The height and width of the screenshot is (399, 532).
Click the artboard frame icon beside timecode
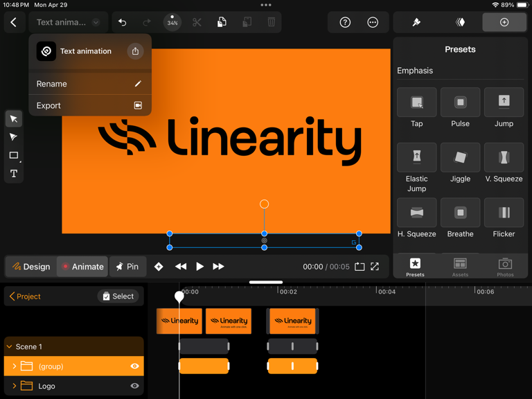click(x=360, y=267)
